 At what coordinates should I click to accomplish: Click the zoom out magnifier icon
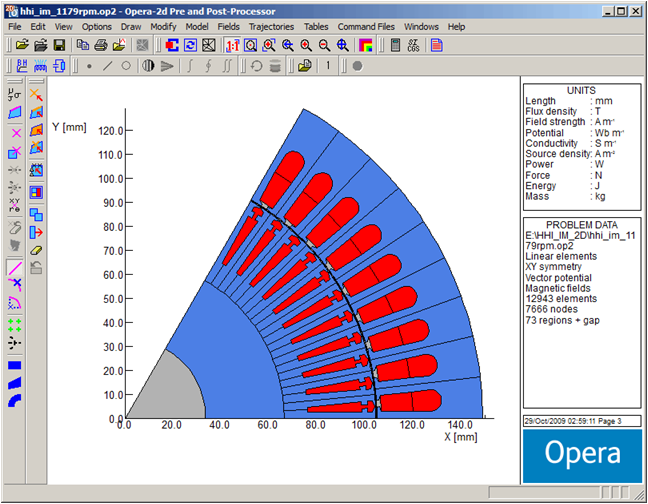tap(324, 45)
